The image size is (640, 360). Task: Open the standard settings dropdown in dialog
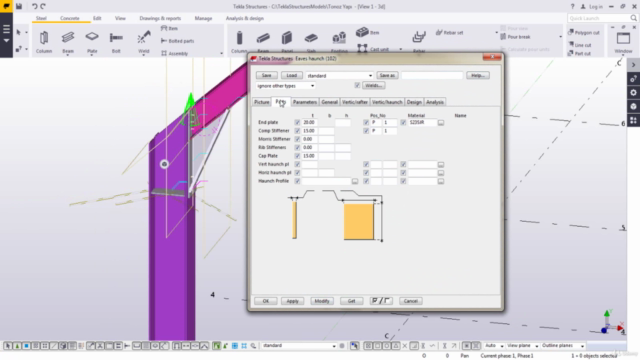coord(340,76)
